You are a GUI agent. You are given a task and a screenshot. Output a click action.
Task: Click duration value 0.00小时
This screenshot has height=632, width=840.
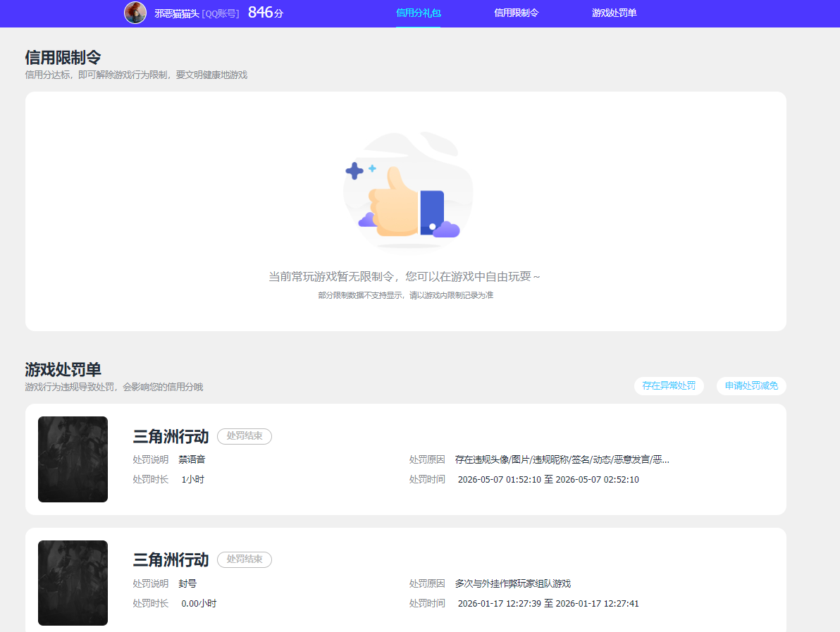point(199,603)
